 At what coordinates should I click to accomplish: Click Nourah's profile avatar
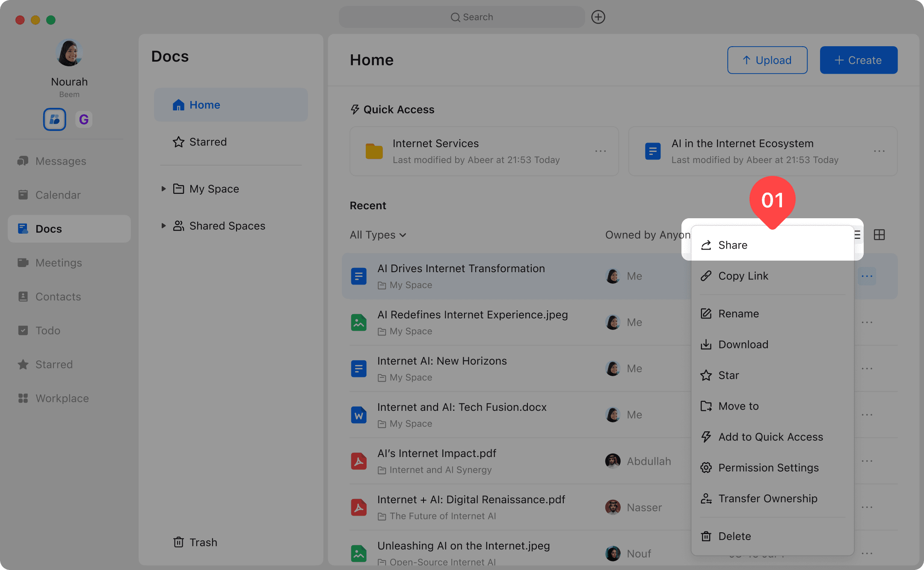69,53
